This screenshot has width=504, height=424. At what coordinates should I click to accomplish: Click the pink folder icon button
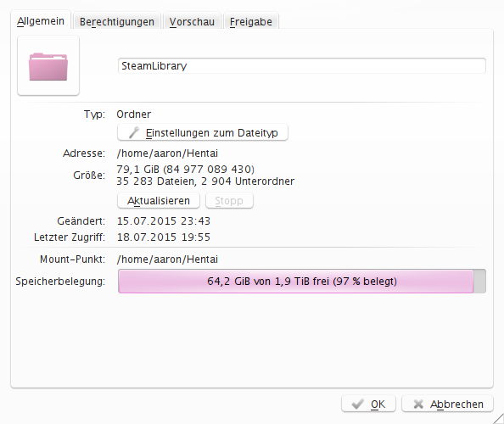[48, 65]
